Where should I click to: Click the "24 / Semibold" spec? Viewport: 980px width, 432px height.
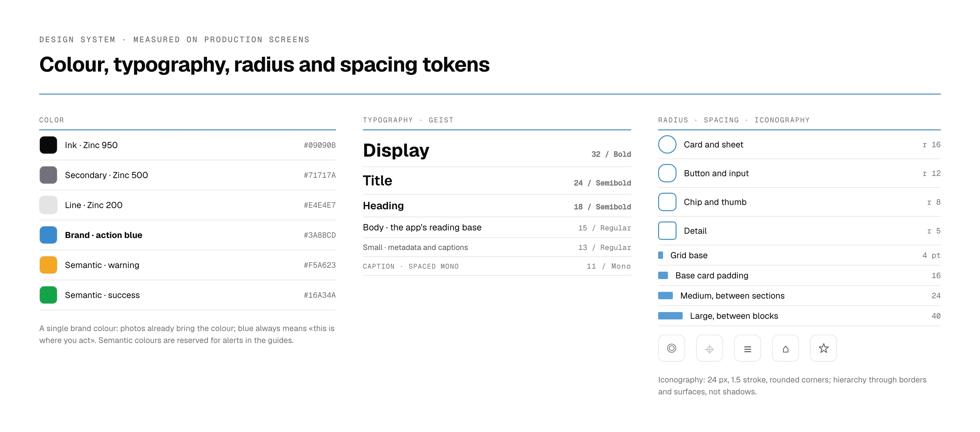pyautogui.click(x=602, y=183)
